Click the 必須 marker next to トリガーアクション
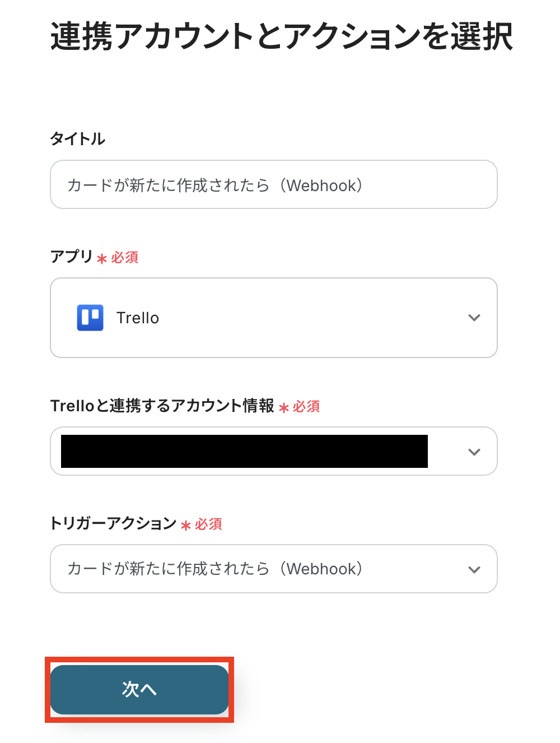 (209, 524)
